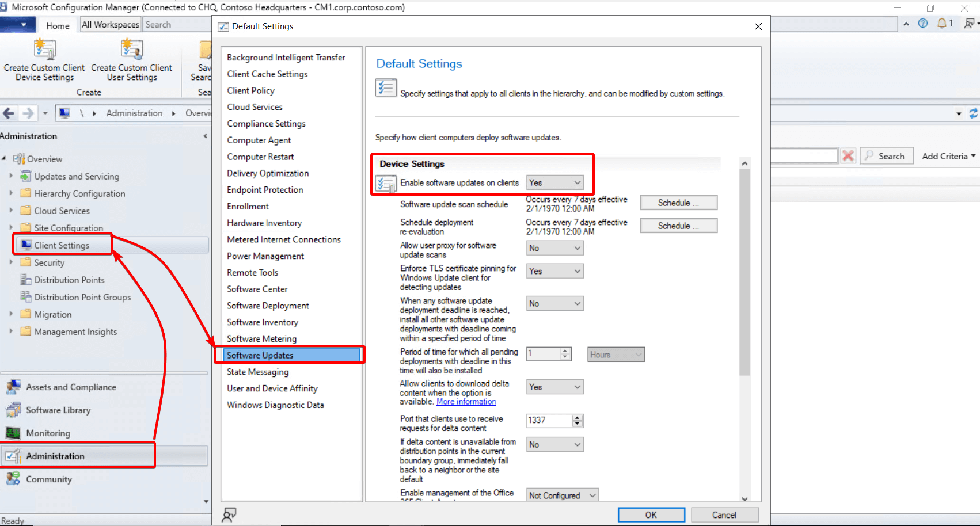Expand the Migration folder

click(11, 314)
